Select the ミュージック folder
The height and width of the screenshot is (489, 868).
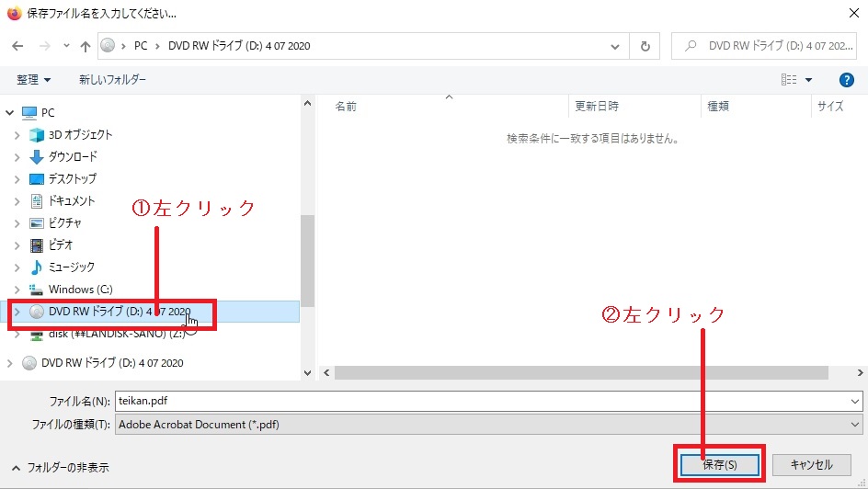tap(71, 267)
